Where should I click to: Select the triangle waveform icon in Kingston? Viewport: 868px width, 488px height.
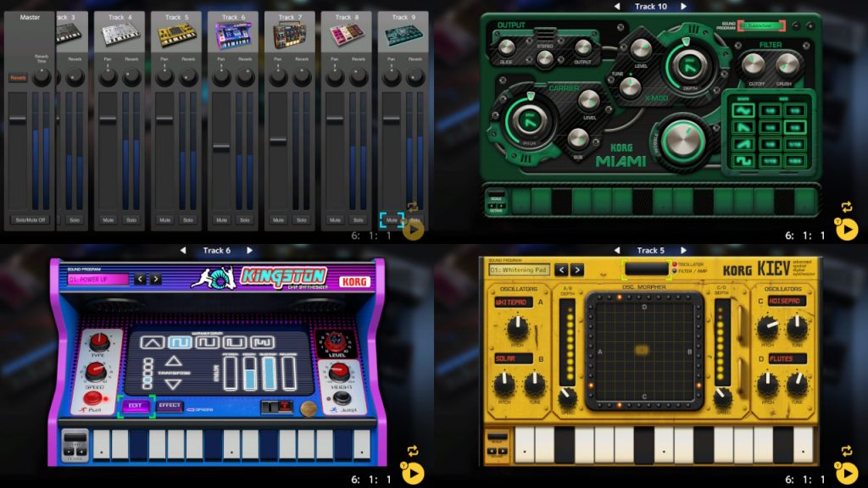(x=153, y=343)
